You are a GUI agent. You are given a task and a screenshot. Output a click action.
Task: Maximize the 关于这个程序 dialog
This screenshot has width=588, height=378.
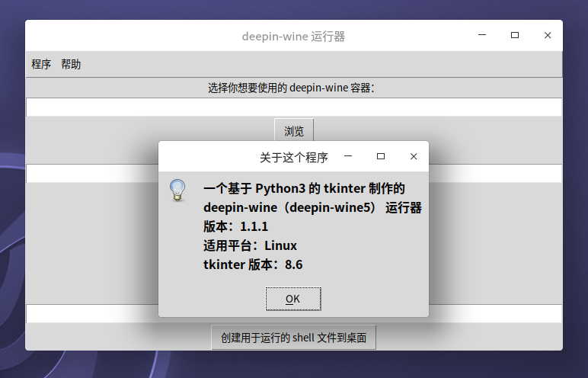(381, 156)
